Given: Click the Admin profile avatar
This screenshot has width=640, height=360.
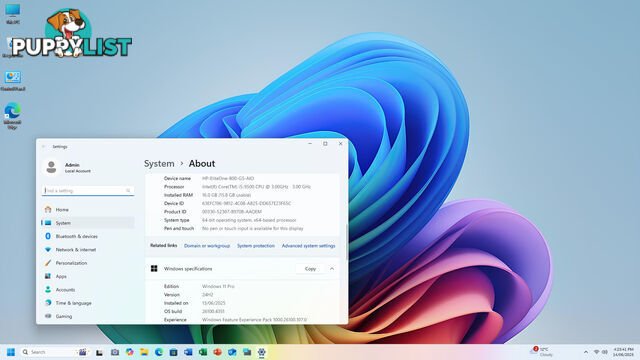Looking at the screenshot, I should pos(51,167).
